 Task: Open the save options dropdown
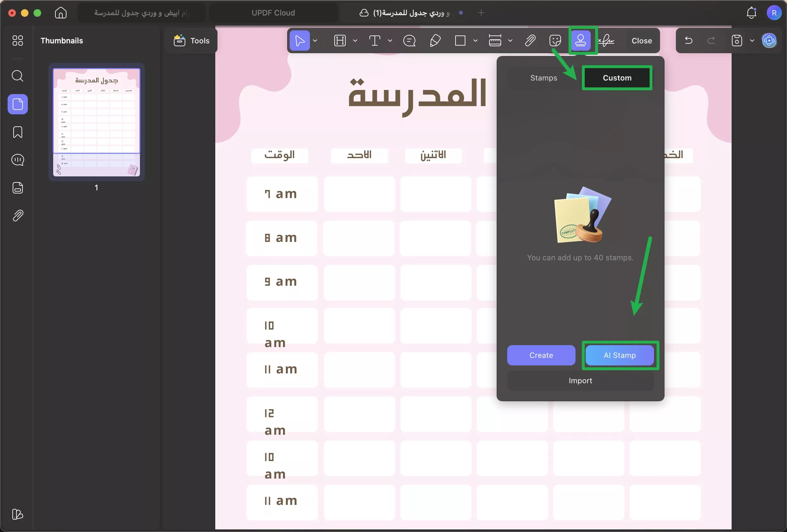click(x=752, y=41)
